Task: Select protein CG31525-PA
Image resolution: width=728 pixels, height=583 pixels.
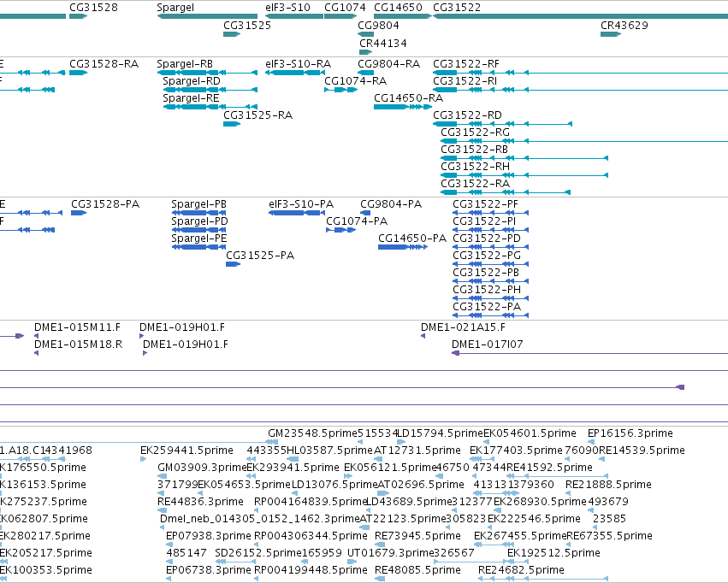Action: click(233, 264)
